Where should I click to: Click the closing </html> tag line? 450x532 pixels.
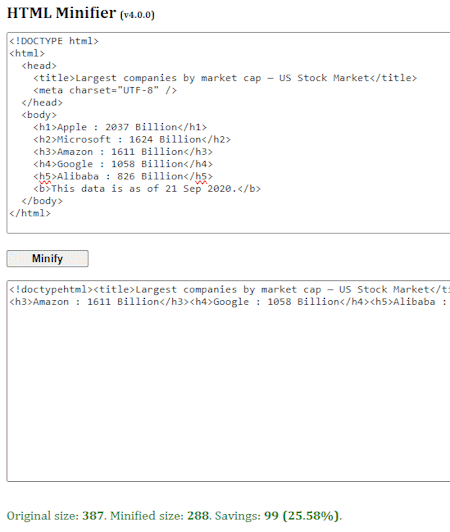[x=30, y=213]
